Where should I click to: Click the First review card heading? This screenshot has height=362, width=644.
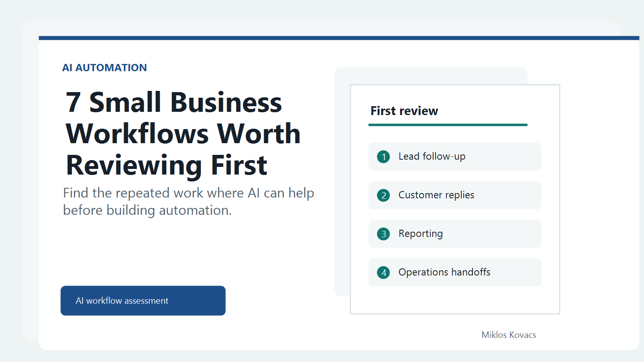(x=404, y=111)
